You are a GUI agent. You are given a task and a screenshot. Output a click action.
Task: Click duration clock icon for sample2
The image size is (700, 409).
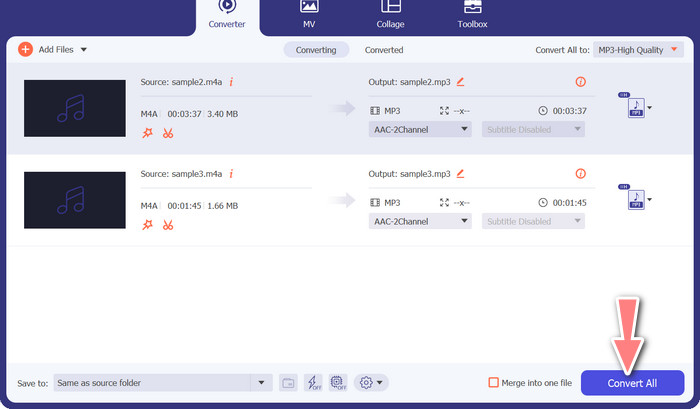coord(543,111)
